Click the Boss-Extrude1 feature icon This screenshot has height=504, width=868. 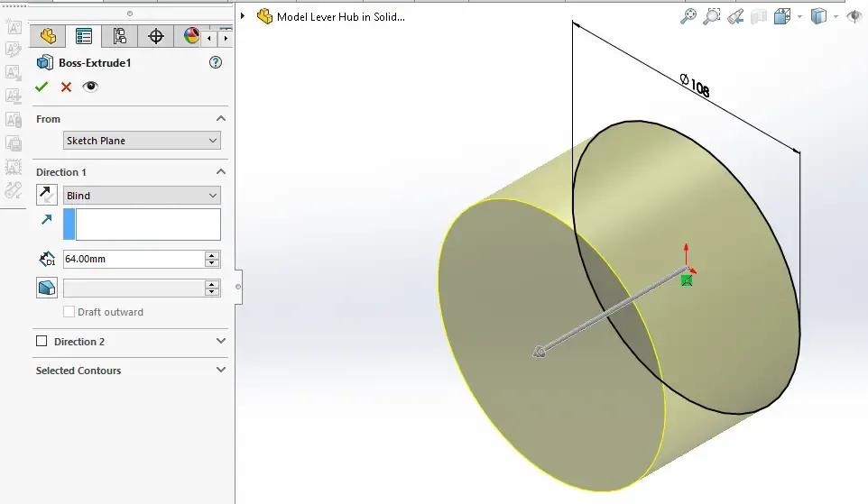45,62
